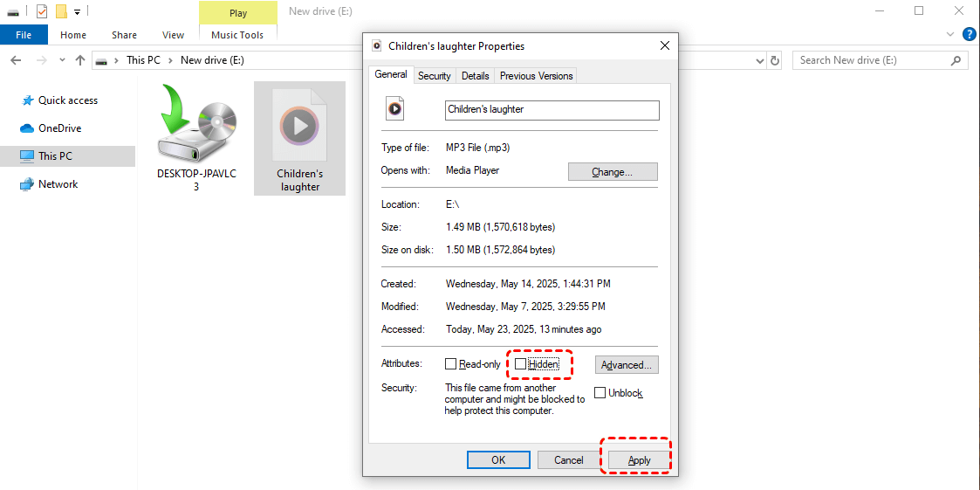Select This PC in navigation pane

(x=67, y=156)
